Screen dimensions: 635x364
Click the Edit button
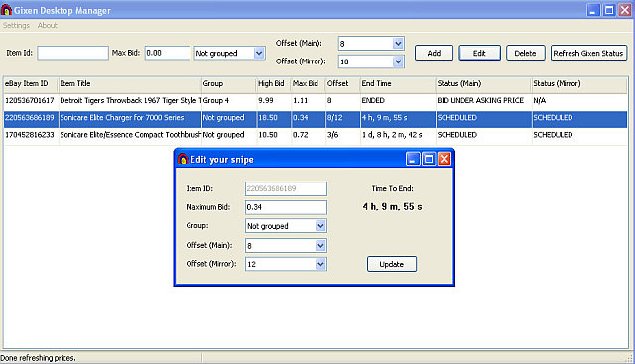(x=479, y=53)
